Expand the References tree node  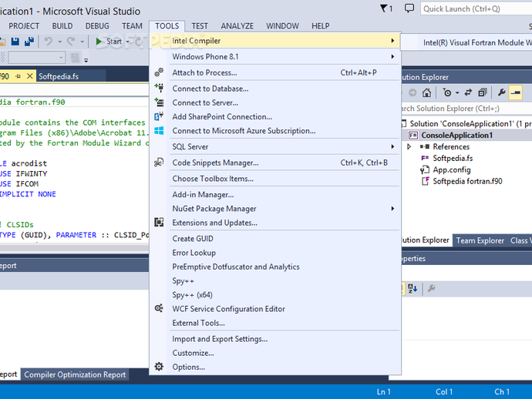pyautogui.click(x=409, y=147)
